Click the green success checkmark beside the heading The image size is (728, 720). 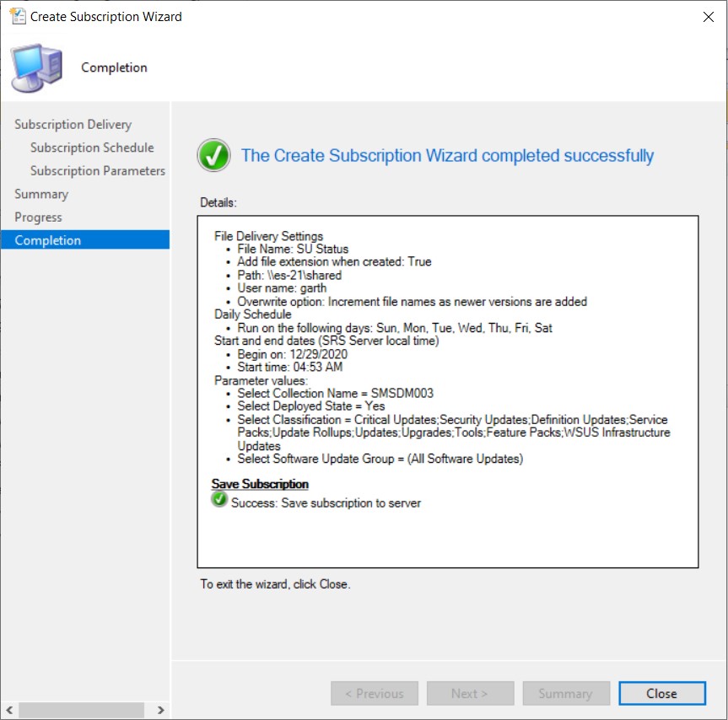pos(213,155)
